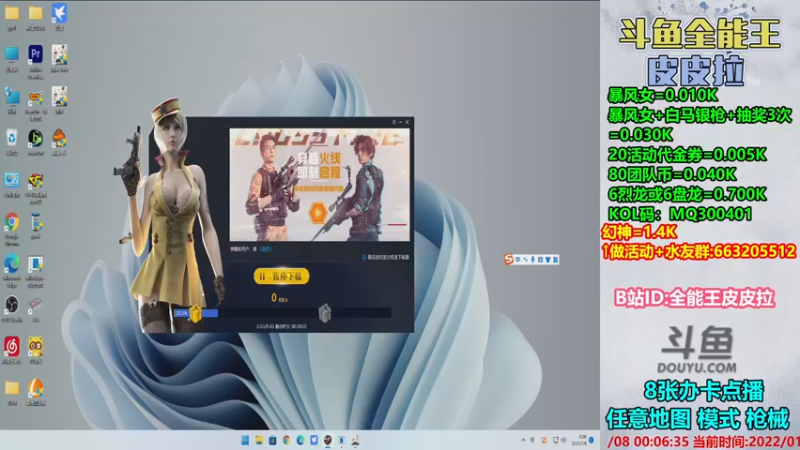
Task: Click the tray microphone icon
Action: [x=533, y=440]
